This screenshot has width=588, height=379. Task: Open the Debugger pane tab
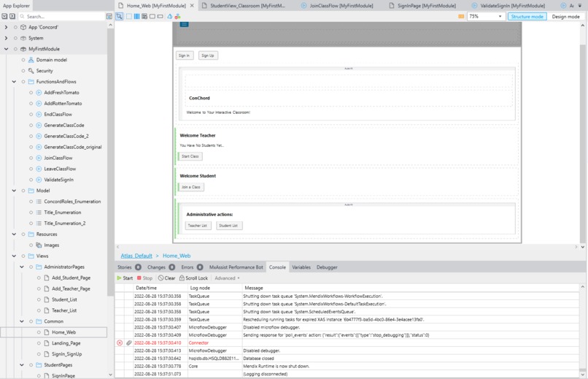pyautogui.click(x=327, y=267)
